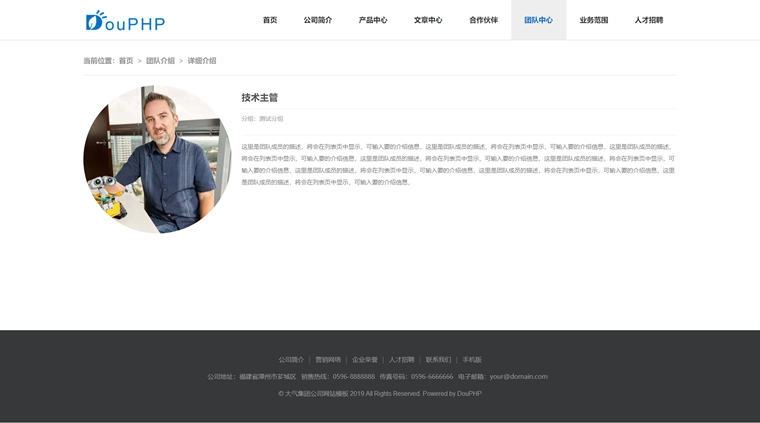
Task: Click the DouPHP logo in the header
Action: [x=125, y=21]
